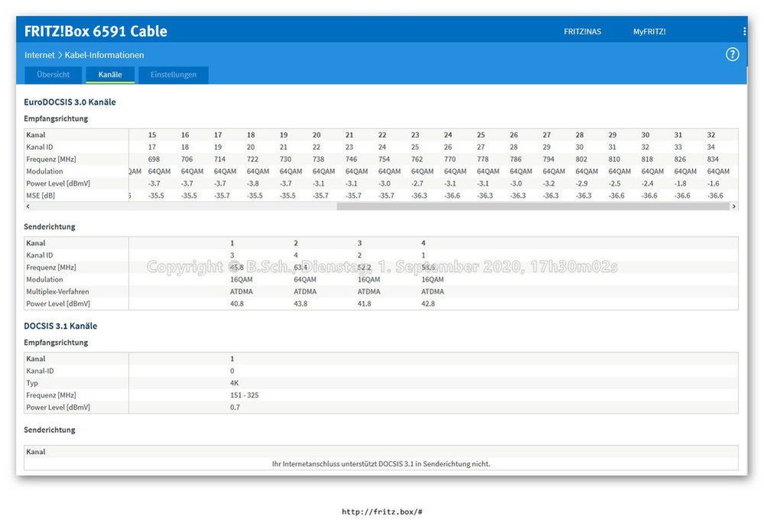
Task: Click power level -2.9 in receive table
Action: click(x=581, y=183)
